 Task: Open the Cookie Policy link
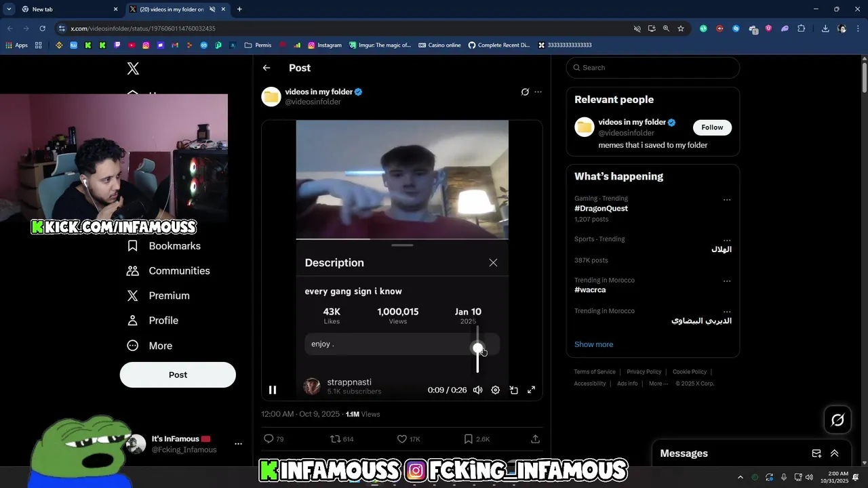(690, 372)
